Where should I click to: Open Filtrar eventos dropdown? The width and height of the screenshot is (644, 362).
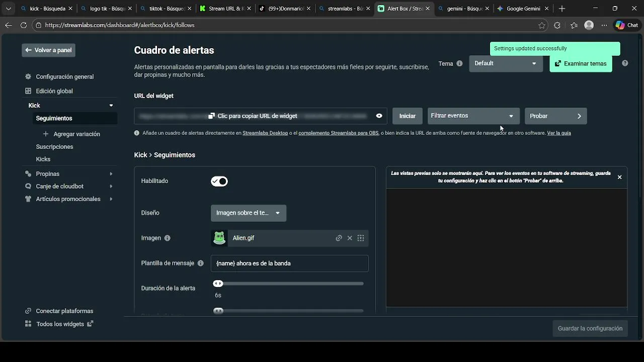point(473,116)
